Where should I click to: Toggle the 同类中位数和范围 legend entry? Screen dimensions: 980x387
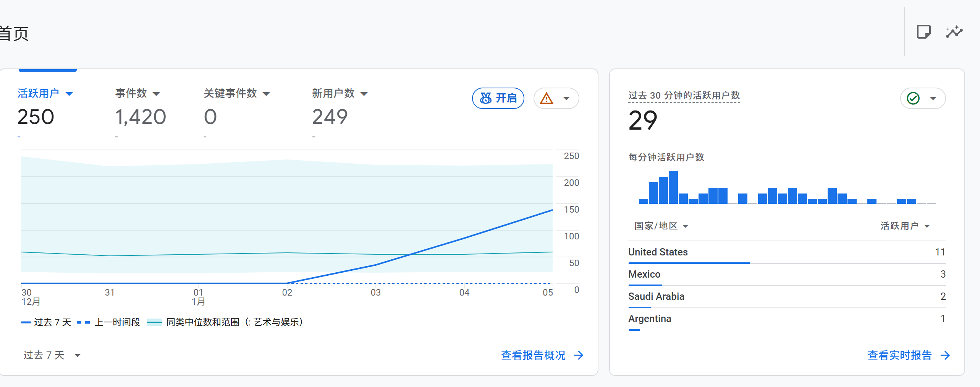(225, 322)
